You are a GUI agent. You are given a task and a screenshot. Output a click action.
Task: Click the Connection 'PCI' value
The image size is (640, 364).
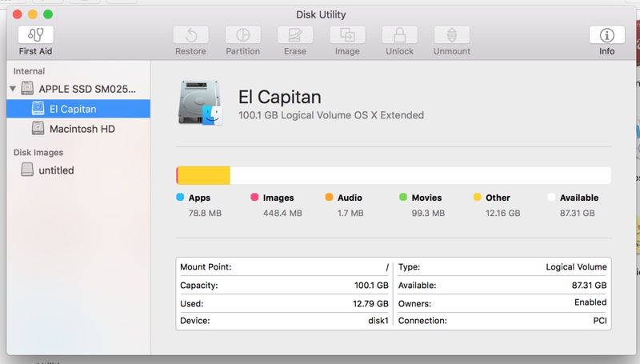[600, 321]
